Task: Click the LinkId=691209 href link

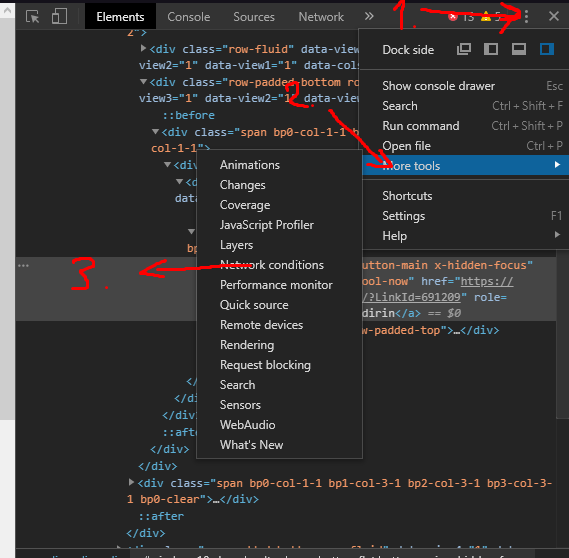Action: coord(411,297)
